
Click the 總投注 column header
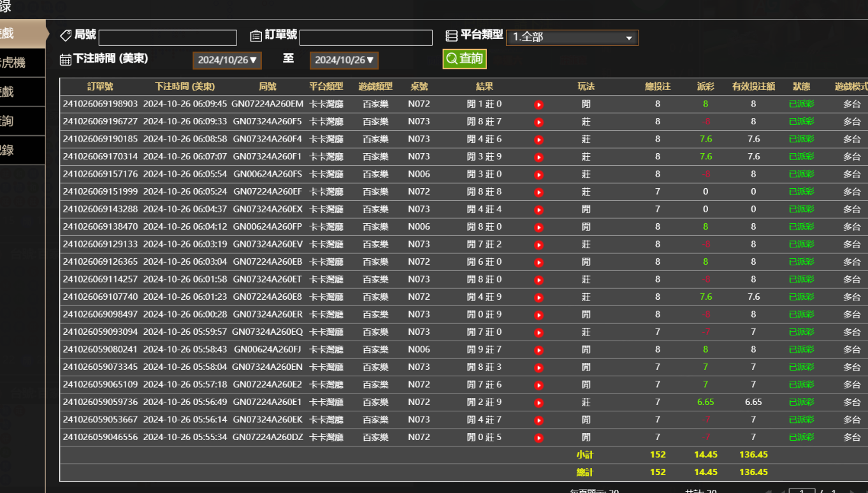658,87
